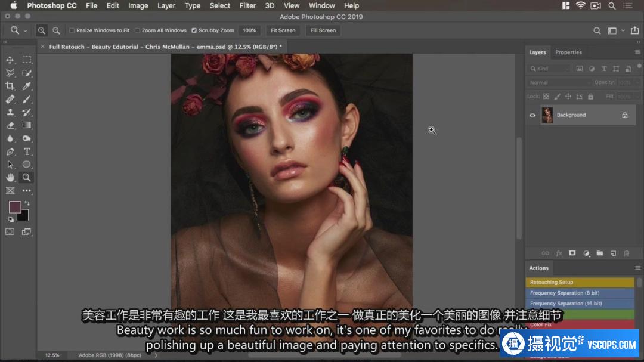The width and height of the screenshot is (644, 362).
Task: Toggle lock image pixels brush icon
Action: point(557,97)
